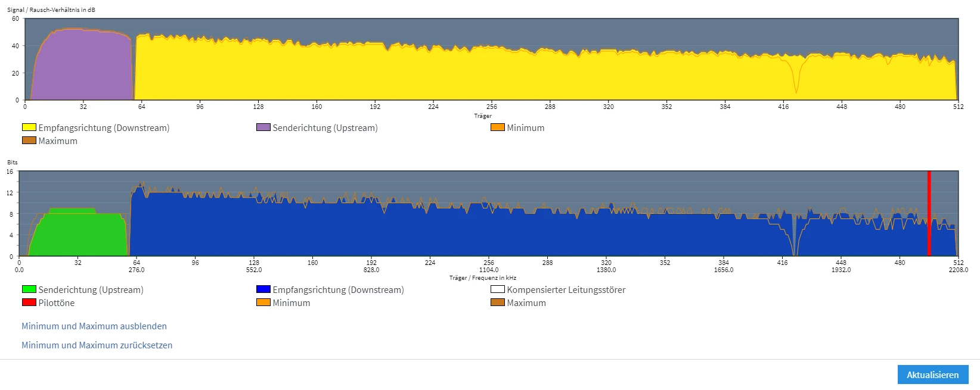This screenshot has width=980, height=390.
Task: Click the purple upstream area in SNR chart
Action: 82,65
